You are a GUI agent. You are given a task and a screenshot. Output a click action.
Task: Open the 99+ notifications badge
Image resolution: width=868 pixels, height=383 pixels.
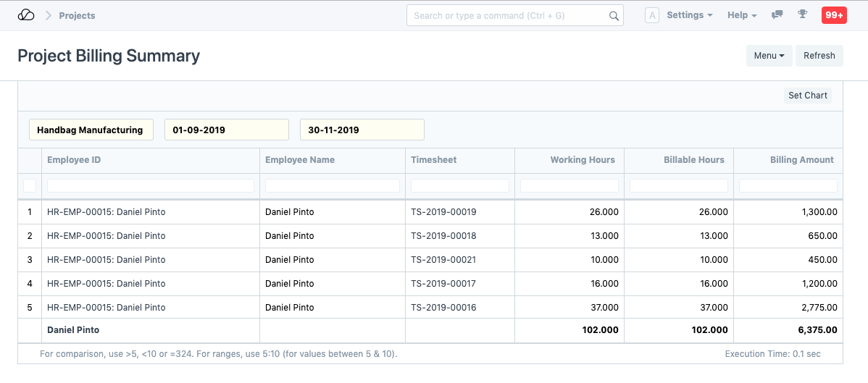tap(833, 15)
